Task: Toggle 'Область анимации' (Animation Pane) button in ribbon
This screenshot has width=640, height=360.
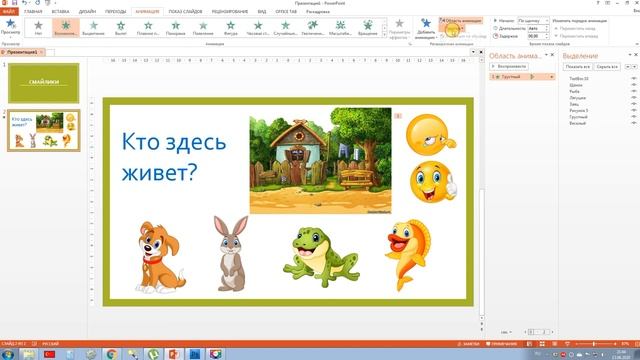Action: coord(461,20)
